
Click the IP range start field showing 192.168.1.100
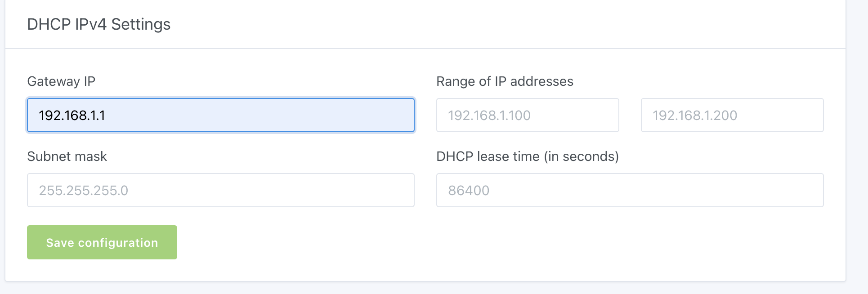pos(527,115)
